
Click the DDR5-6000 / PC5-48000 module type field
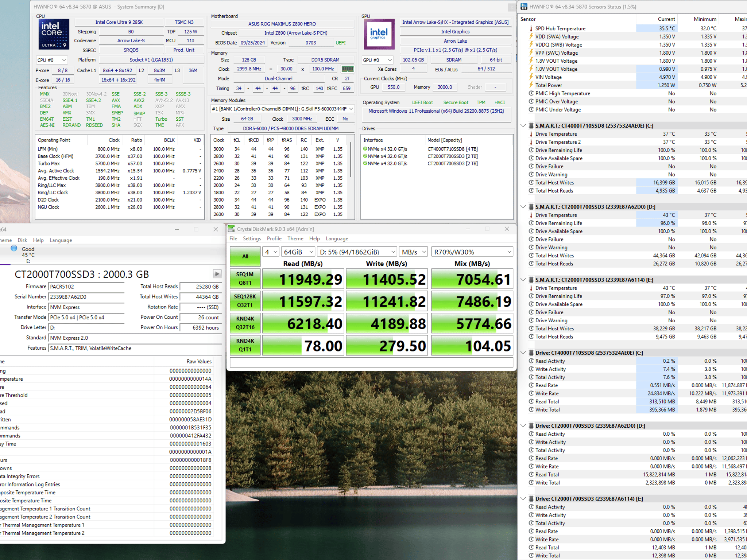tap(291, 128)
